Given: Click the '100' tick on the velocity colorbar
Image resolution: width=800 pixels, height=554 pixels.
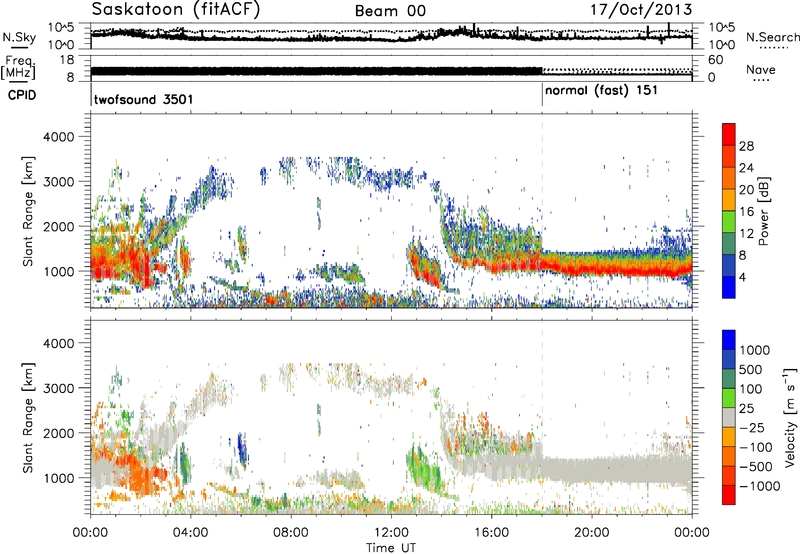Looking at the screenshot, I should 751,389.
